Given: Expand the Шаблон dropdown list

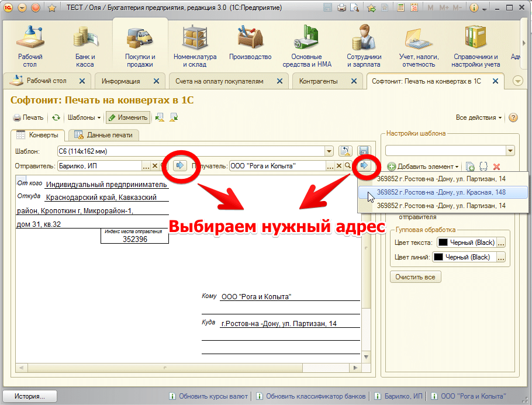Looking at the screenshot, I should tap(329, 151).
